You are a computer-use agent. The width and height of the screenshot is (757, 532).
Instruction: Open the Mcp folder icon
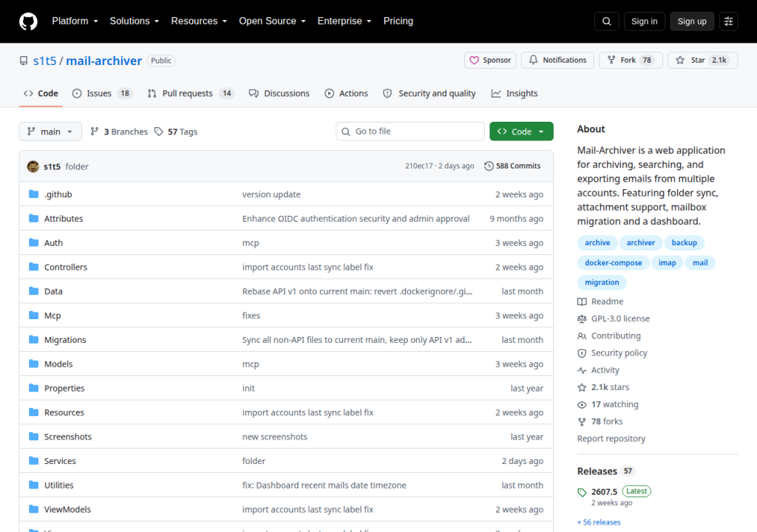[33, 316]
